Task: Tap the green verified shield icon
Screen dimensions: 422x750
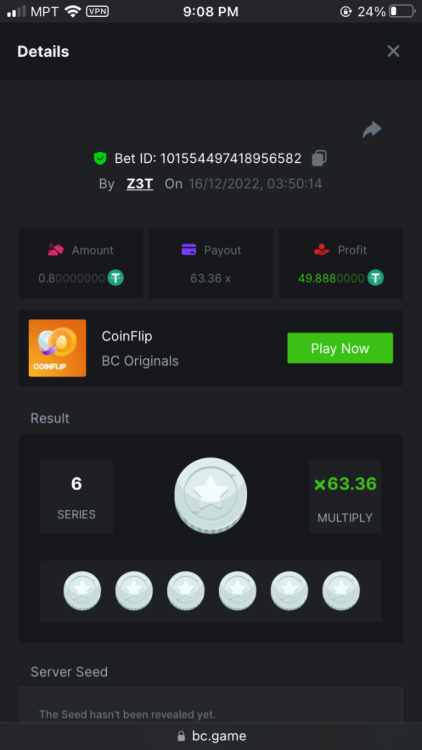Action: (100, 158)
